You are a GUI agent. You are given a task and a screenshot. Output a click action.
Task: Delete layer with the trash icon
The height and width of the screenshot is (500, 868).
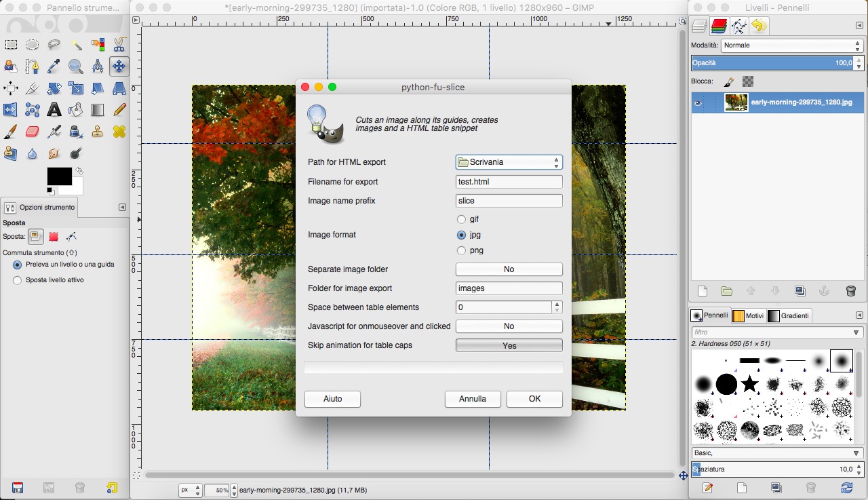click(850, 291)
